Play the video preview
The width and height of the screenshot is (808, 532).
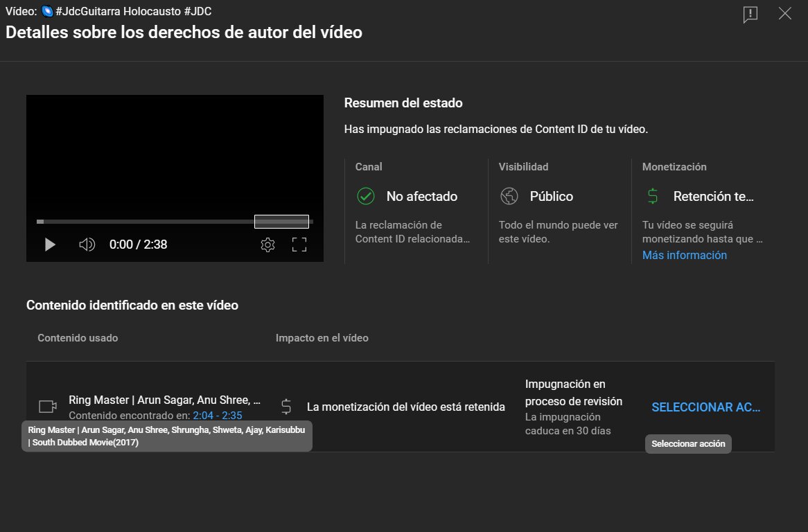[x=49, y=245]
